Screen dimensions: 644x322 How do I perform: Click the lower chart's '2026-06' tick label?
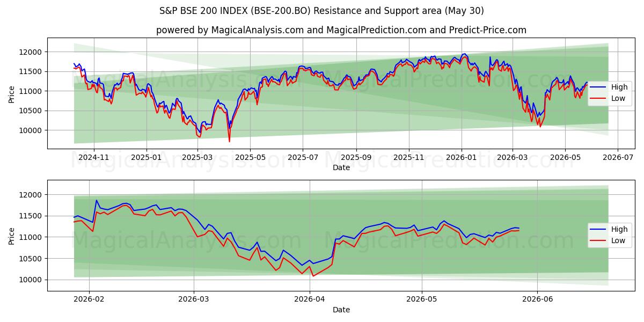tap(538, 299)
